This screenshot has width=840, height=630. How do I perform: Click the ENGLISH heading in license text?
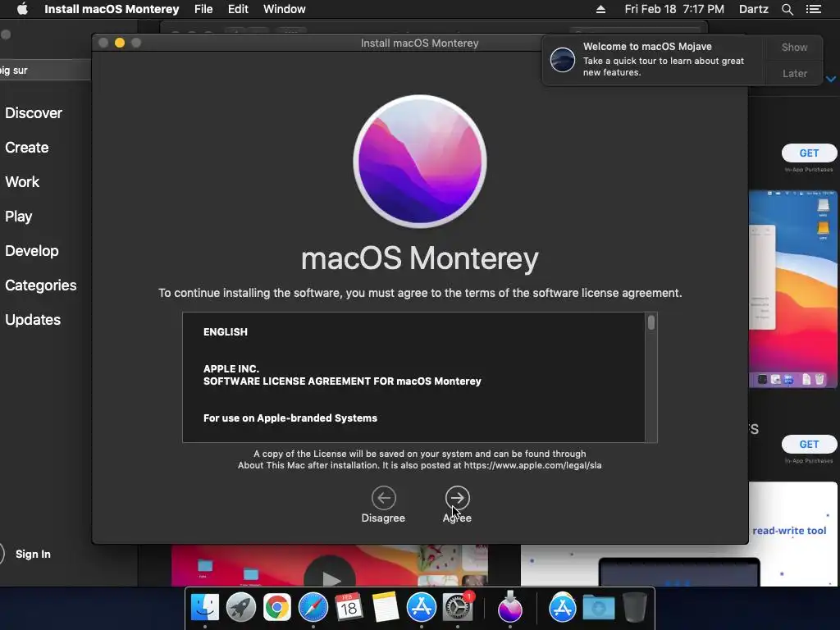pos(226,332)
